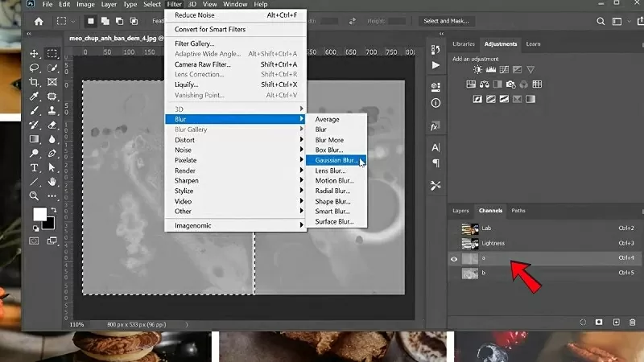The width and height of the screenshot is (644, 362).
Task: Select the Horizontal Type tool
Action: 35,167
